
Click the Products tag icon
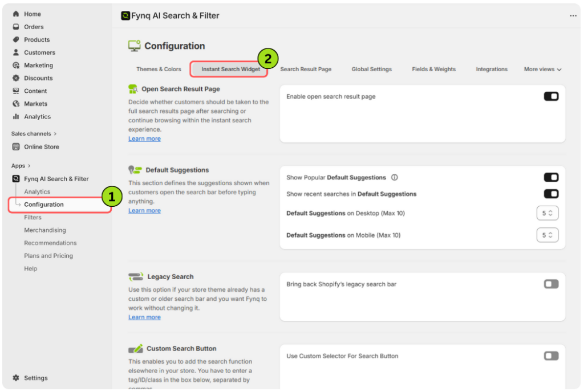coord(15,39)
